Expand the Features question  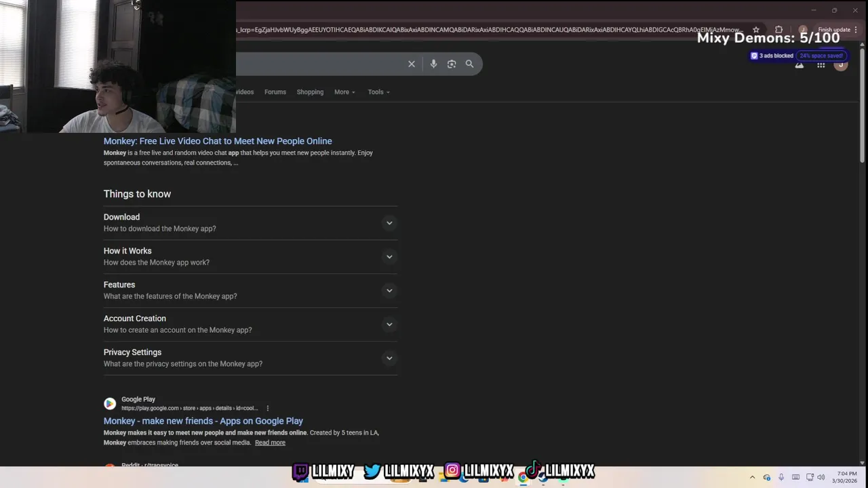(x=250, y=291)
